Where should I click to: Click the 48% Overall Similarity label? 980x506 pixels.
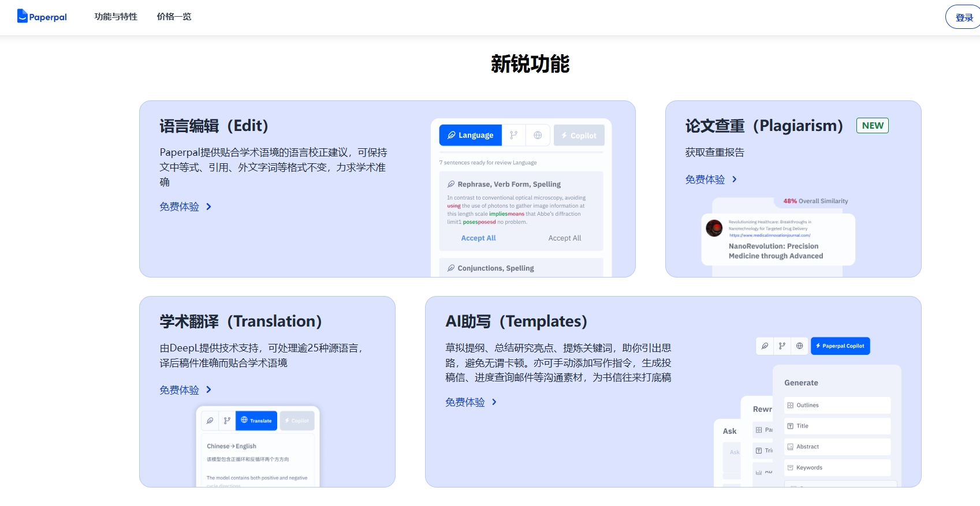pos(815,201)
